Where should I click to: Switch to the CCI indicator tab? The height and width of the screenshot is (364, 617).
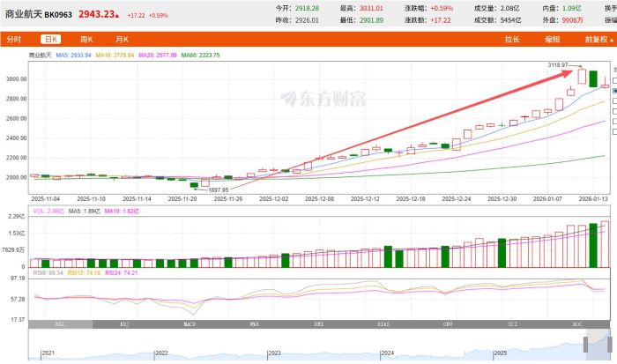click(512, 324)
